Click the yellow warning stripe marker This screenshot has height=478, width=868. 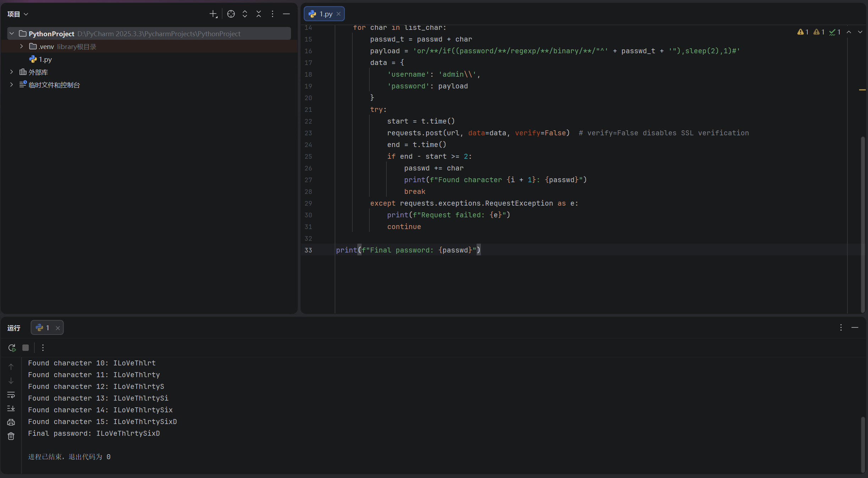pyautogui.click(x=862, y=90)
